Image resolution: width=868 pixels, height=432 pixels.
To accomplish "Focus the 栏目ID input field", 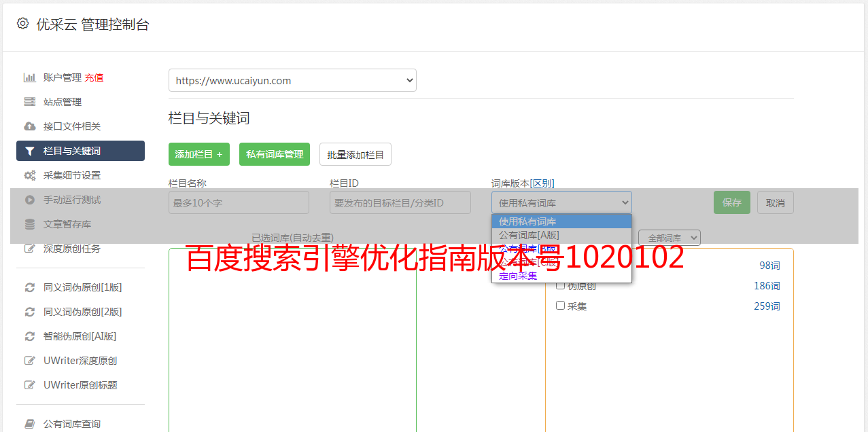I will (x=400, y=202).
